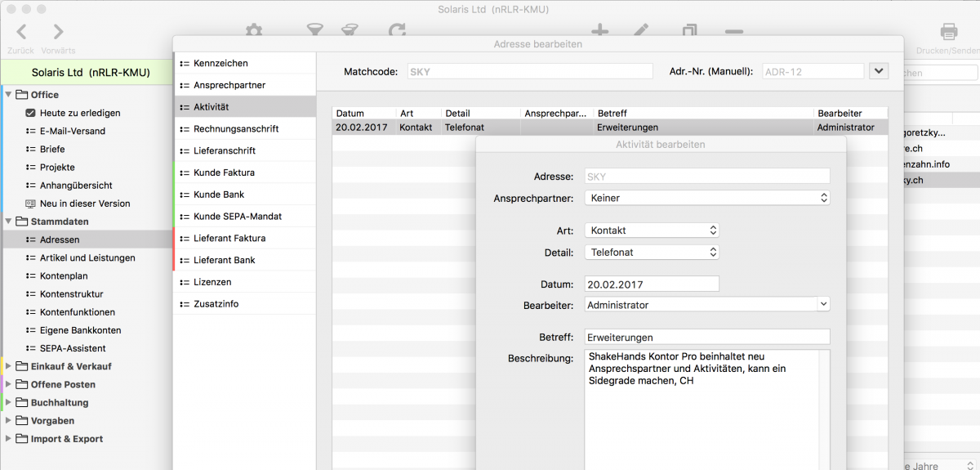The height and width of the screenshot is (470, 980).
Task: Select the Rechnungsanschrift section
Action: (235, 129)
